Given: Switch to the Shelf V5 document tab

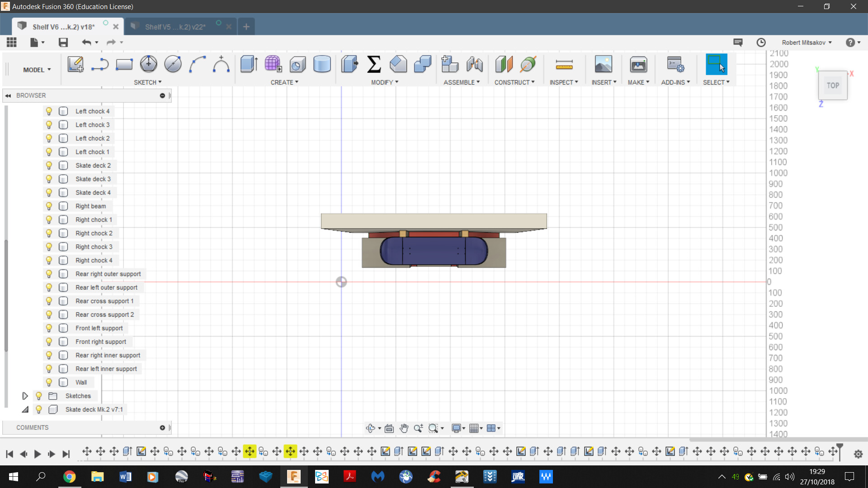Looking at the screenshot, I should point(175,27).
